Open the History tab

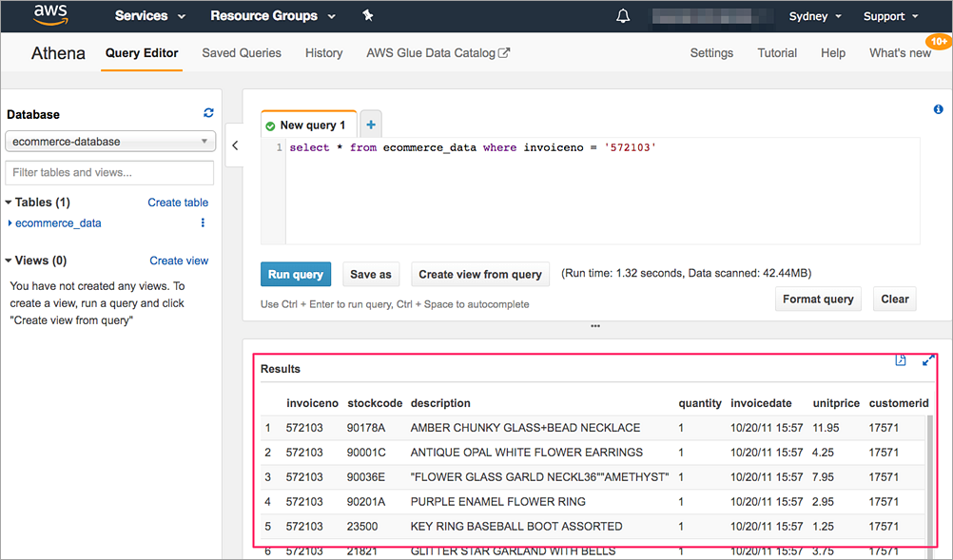(323, 53)
